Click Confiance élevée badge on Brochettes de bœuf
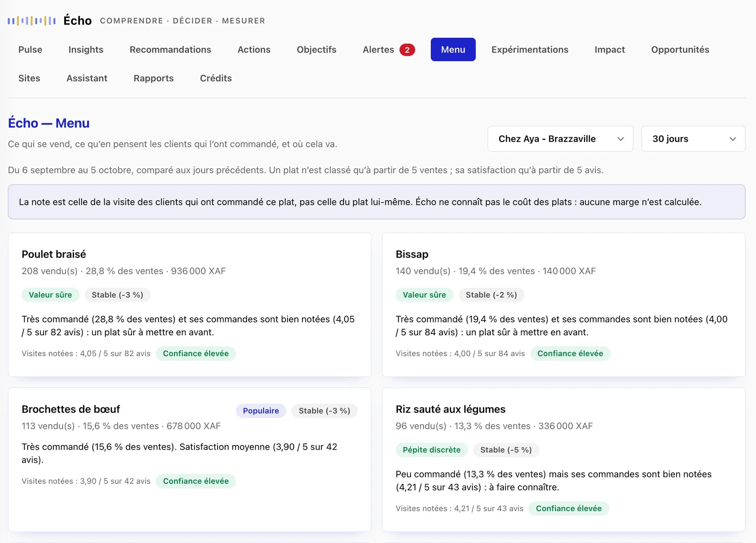 click(196, 481)
